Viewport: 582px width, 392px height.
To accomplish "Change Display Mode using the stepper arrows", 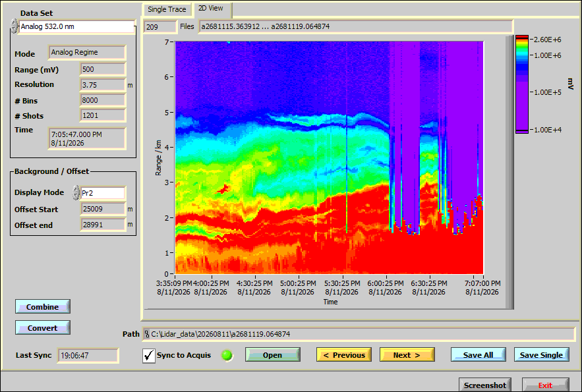I will tap(76, 193).
